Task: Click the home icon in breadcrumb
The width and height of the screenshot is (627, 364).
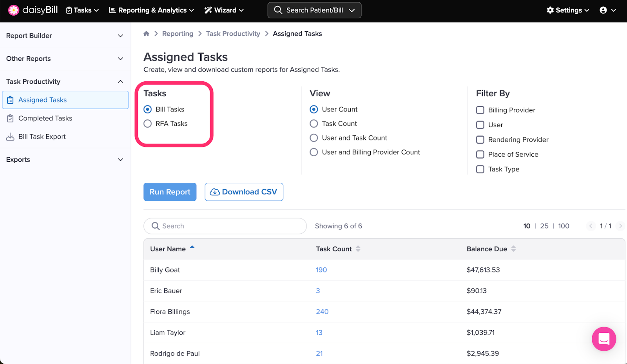Action: [x=146, y=34]
